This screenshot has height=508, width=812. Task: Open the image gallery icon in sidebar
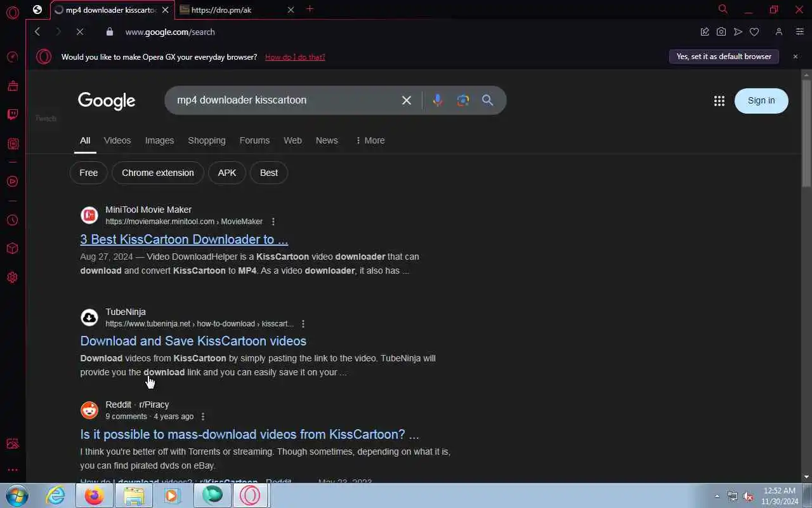(x=12, y=444)
